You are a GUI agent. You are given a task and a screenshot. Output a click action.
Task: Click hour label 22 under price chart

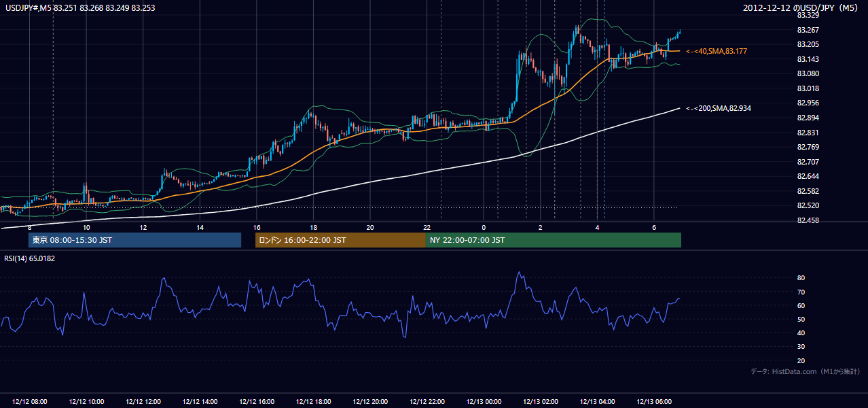coord(427,227)
